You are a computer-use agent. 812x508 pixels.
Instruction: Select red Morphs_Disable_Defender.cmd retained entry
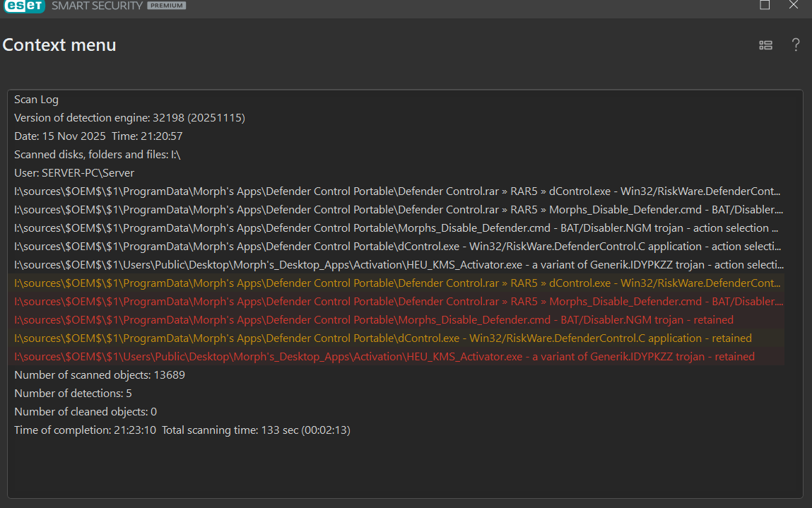(x=373, y=320)
